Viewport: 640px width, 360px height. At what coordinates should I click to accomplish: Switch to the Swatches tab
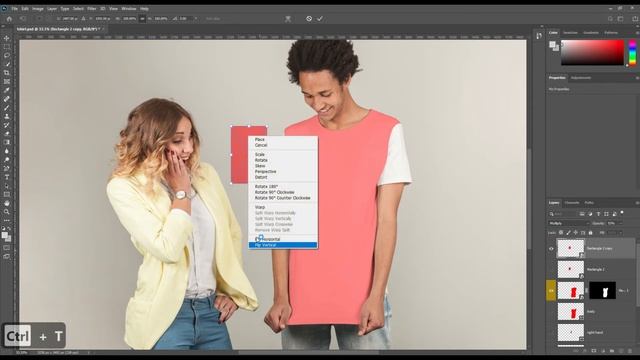click(x=570, y=33)
